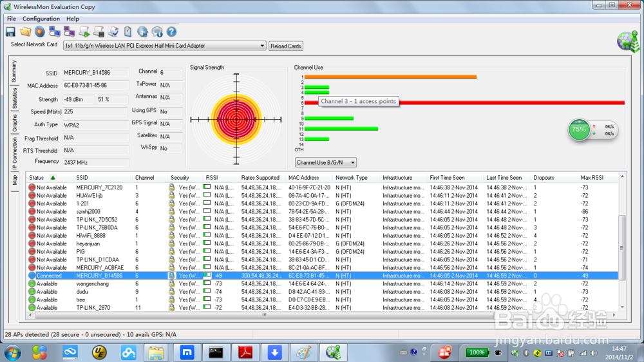Select the connected MERCURY_B14586 network row

[323, 276]
